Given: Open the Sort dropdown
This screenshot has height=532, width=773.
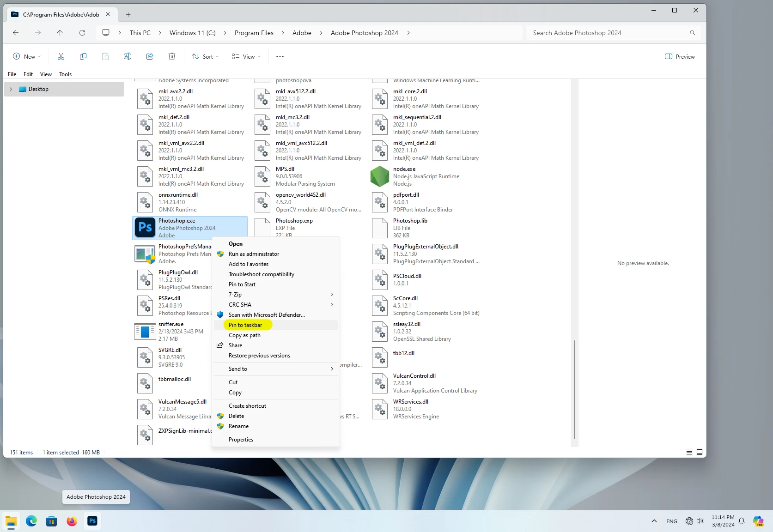Looking at the screenshot, I should tap(205, 56).
